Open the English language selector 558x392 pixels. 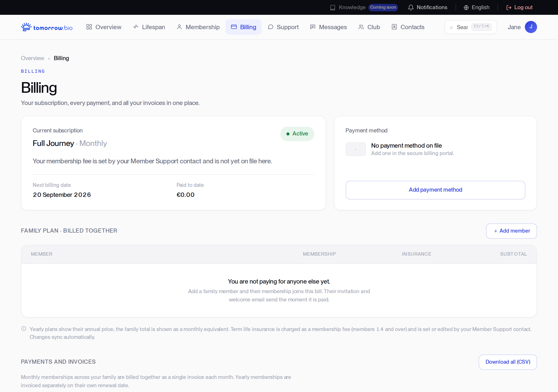pyautogui.click(x=476, y=8)
